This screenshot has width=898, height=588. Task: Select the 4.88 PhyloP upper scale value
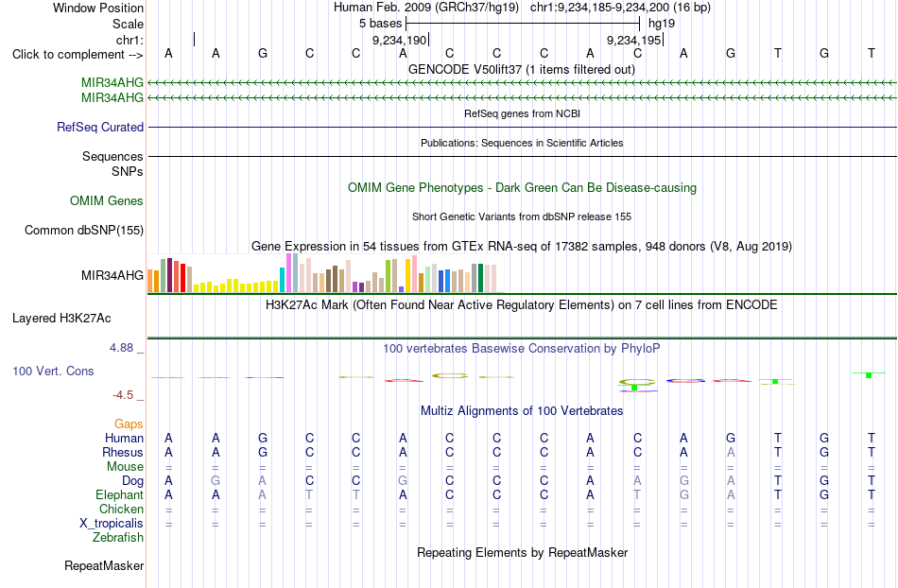121,348
